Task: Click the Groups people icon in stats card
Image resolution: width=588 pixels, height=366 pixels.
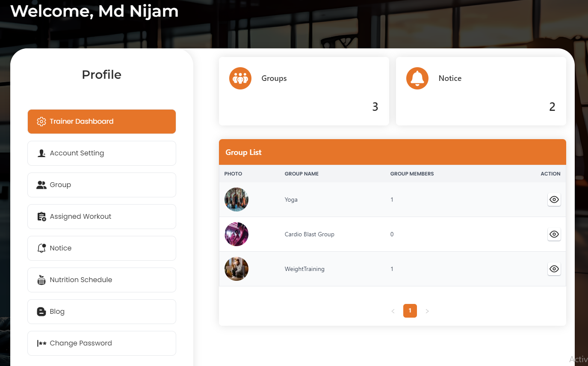Action: pyautogui.click(x=240, y=78)
